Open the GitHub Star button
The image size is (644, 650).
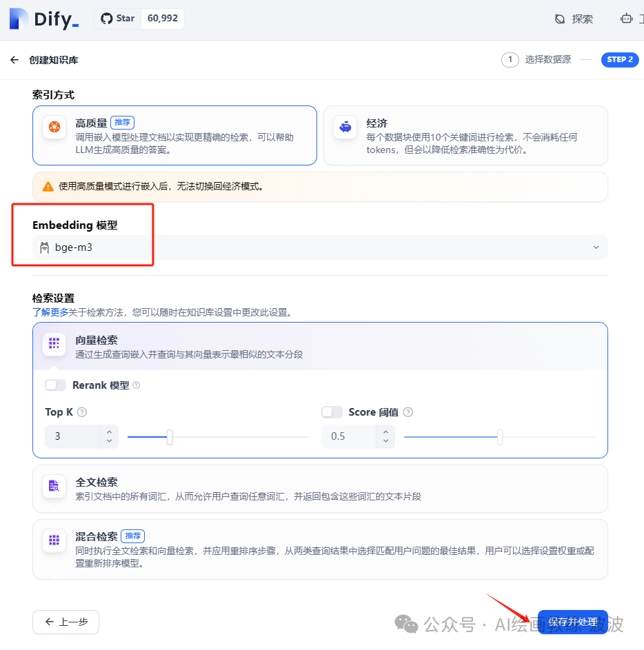point(118,19)
